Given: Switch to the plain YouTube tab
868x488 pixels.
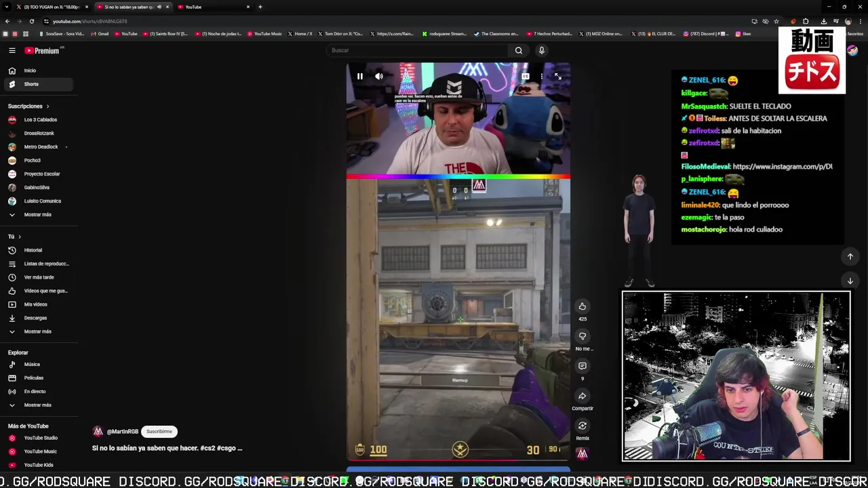Looking at the screenshot, I should [214, 7].
